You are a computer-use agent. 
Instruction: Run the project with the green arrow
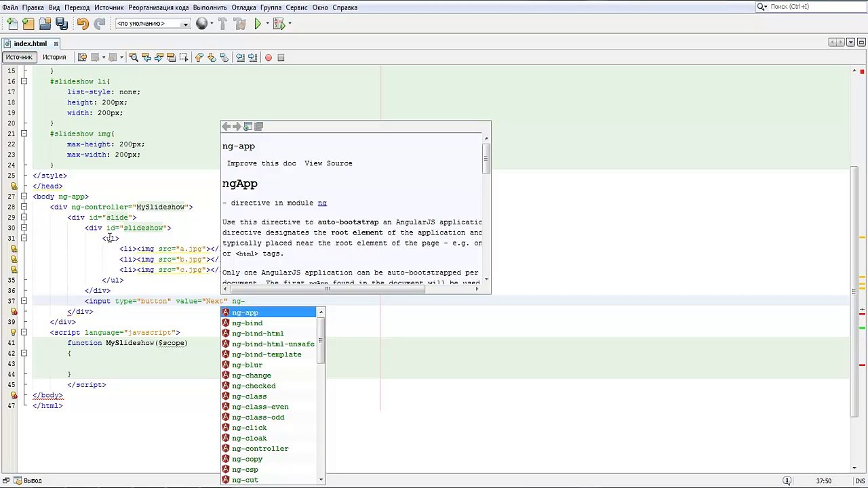(258, 24)
